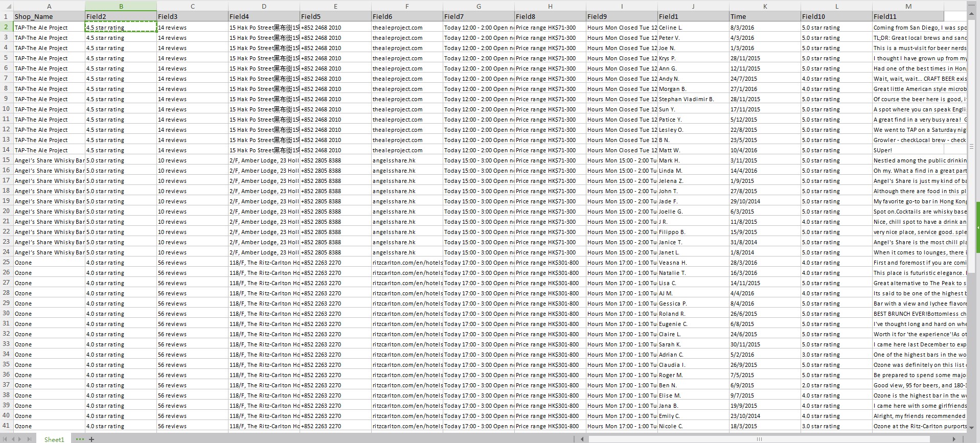980x443 pixels.
Task: Click the Field5 header cell
Action: pos(336,16)
